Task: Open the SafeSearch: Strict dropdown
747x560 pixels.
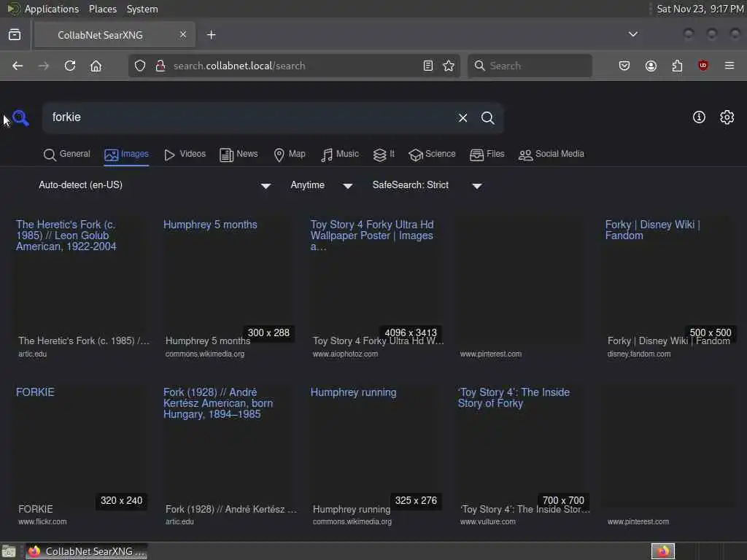Action: (x=427, y=185)
